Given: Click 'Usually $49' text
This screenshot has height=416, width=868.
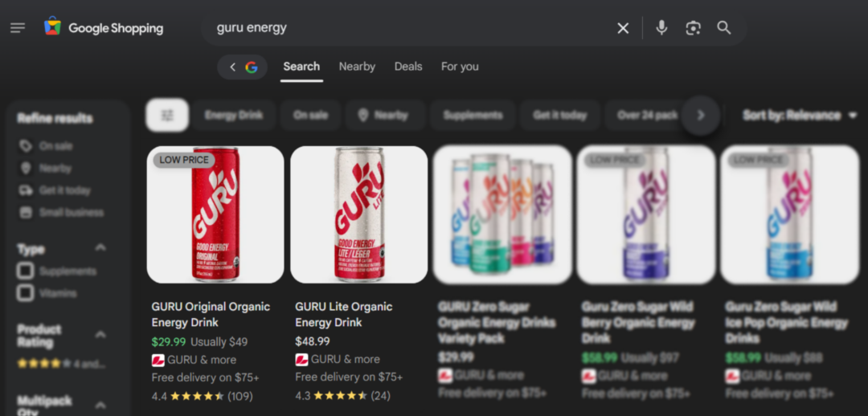Looking at the screenshot, I should pos(219,342).
